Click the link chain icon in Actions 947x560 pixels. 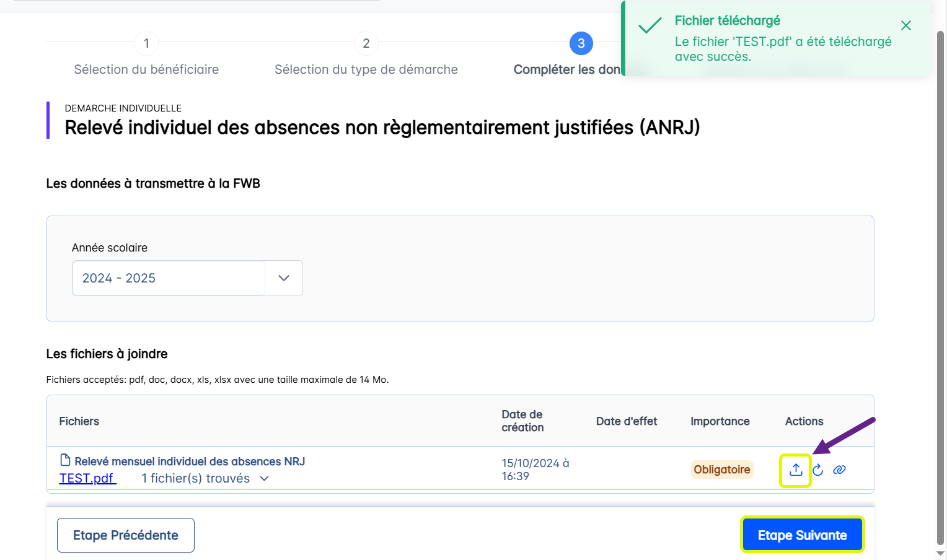point(840,470)
